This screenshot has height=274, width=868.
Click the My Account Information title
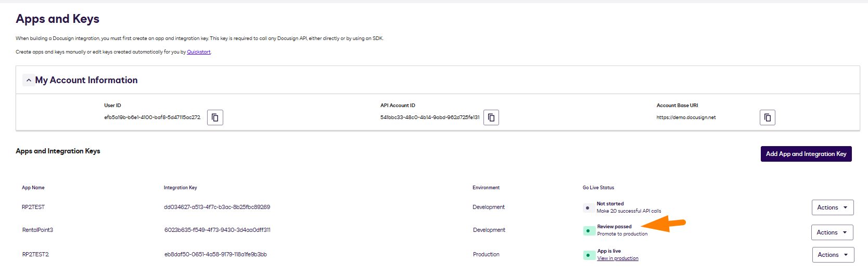tap(86, 81)
